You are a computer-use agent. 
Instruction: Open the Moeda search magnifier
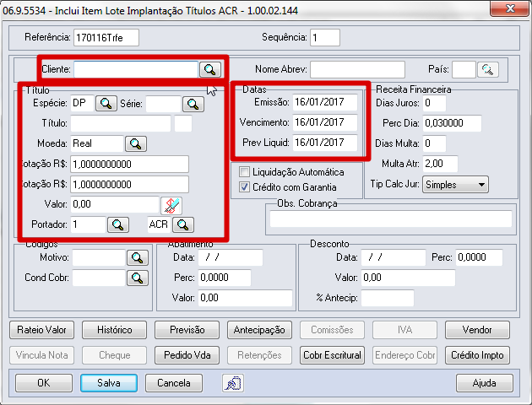136,143
